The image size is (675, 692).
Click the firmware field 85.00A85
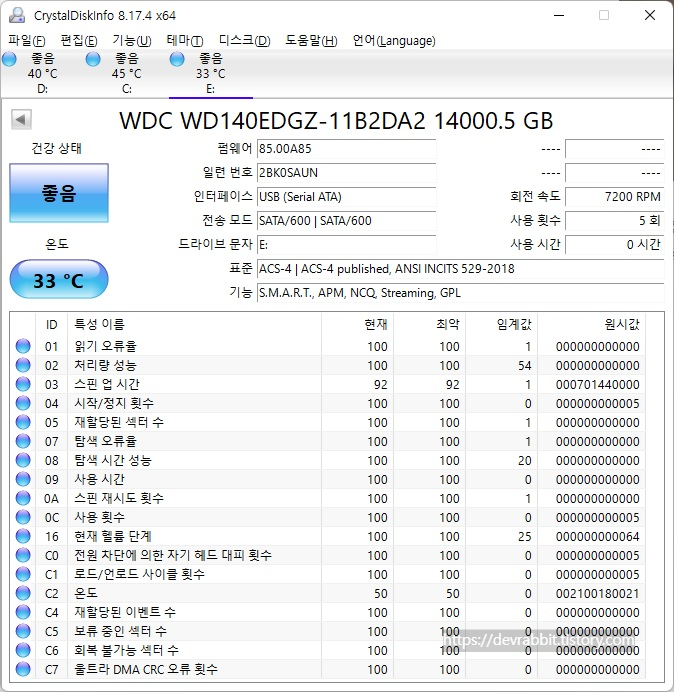[347, 149]
